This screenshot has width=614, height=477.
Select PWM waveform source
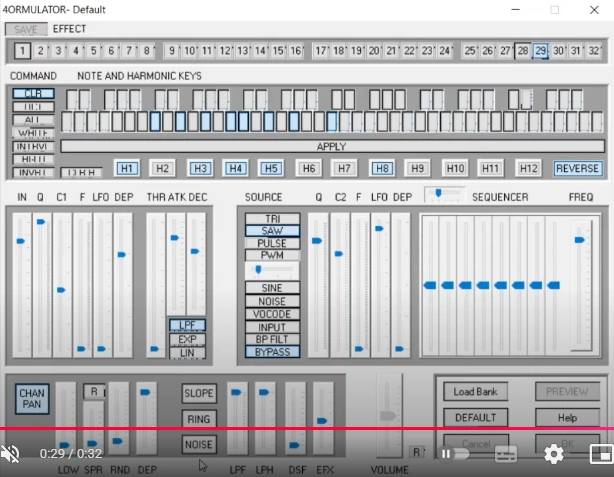point(273,255)
